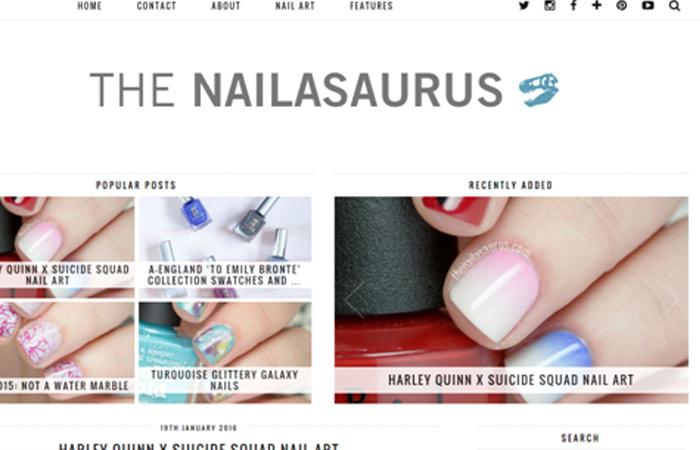Expand the Nail Art menu
This screenshot has width=700, height=450.
295,6
